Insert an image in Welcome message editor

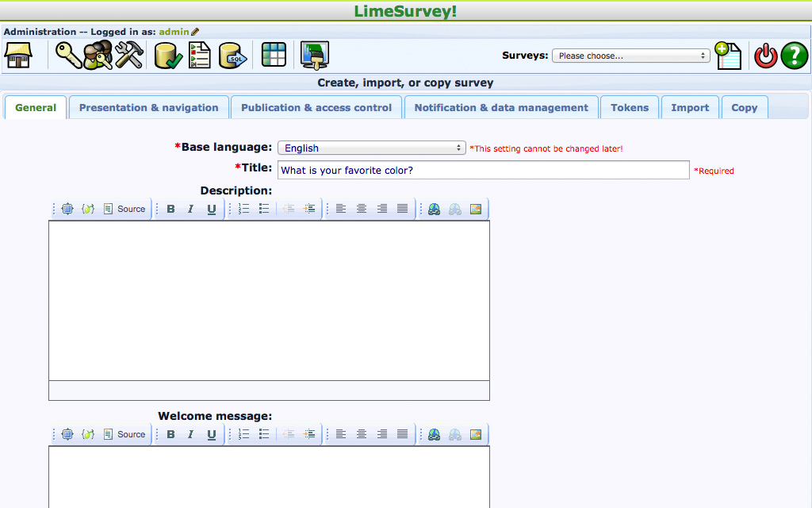click(476, 434)
